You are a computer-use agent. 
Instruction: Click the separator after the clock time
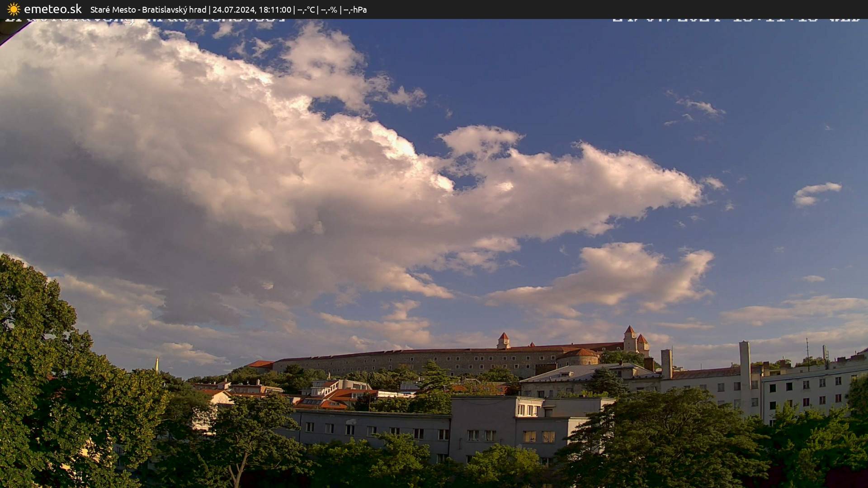pos(294,9)
